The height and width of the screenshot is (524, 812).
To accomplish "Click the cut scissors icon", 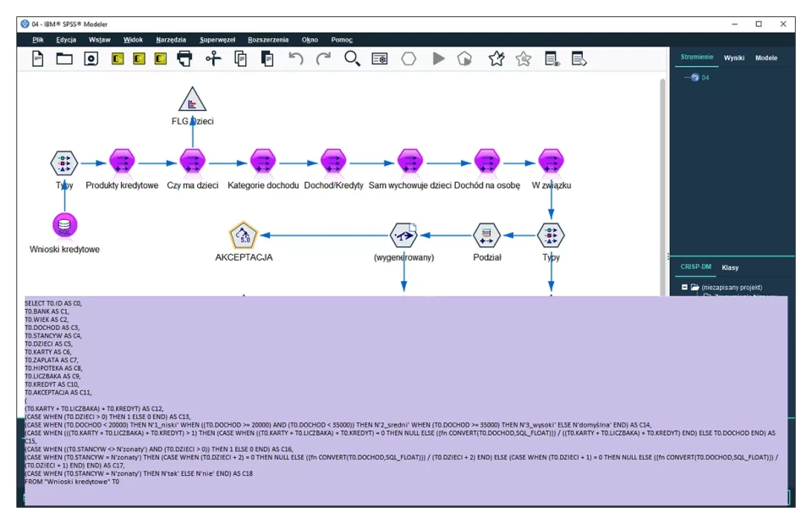I will (213, 59).
